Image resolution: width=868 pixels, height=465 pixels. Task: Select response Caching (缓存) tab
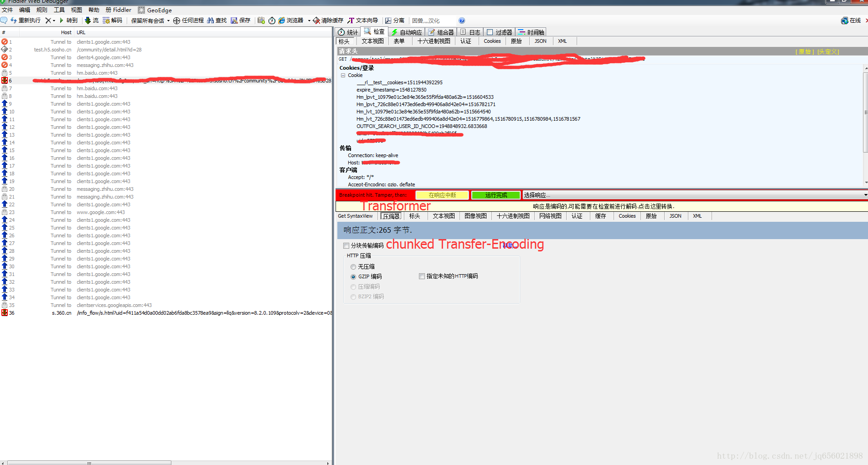click(600, 216)
